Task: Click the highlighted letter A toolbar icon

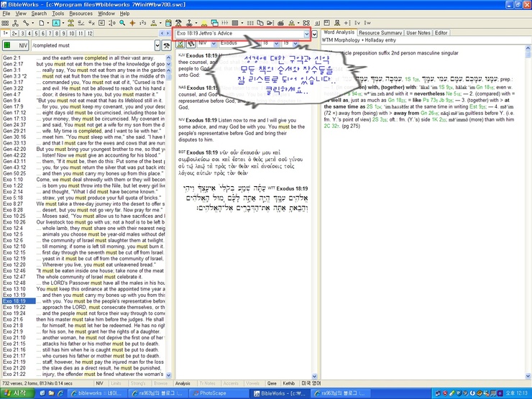Action: (56, 23)
